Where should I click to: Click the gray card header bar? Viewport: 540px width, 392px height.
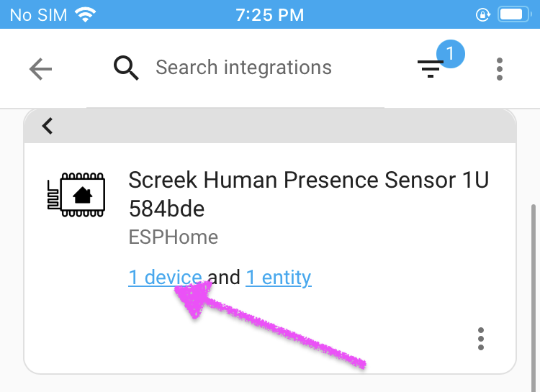click(x=270, y=126)
